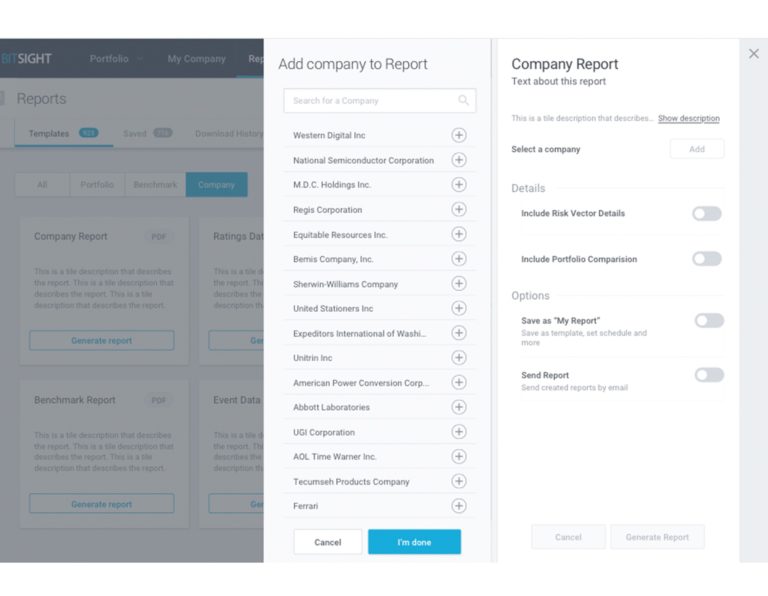Select the Abbott Laboratories row text

pos(331,407)
